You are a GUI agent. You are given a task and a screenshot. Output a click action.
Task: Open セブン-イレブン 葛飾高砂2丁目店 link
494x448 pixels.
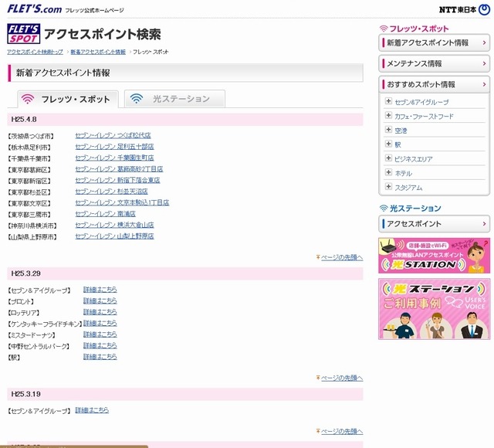coord(119,169)
